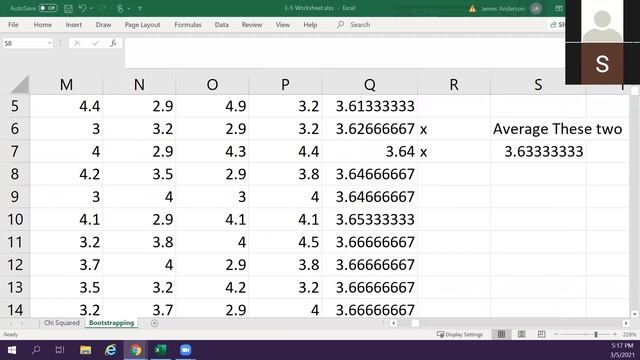Switch to the Insert ribbon tab
640x360 pixels.
point(73,25)
